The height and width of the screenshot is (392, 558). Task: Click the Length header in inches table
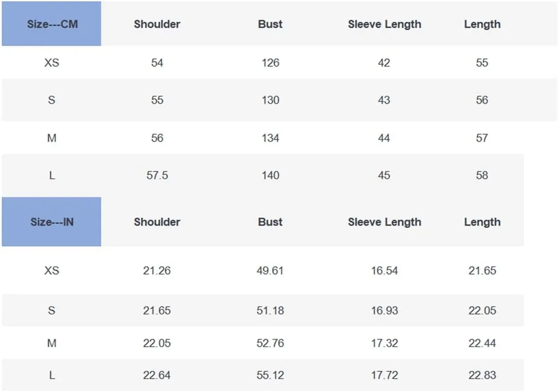coord(482,222)
